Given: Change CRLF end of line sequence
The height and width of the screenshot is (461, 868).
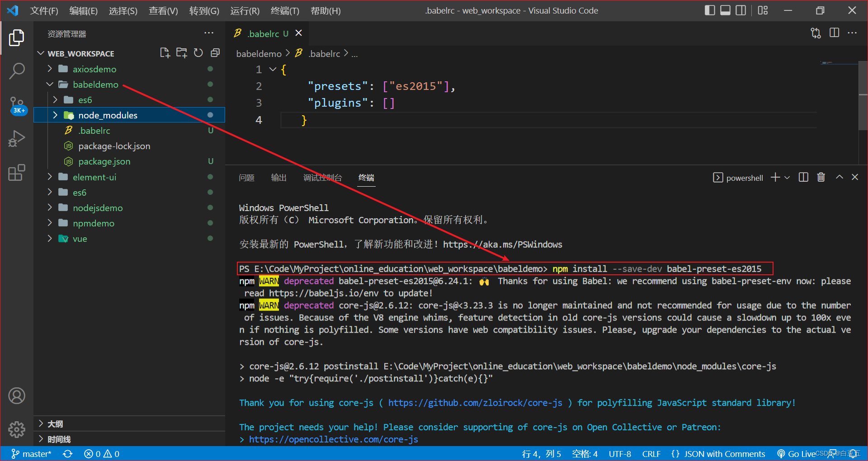Looking at the screenshot, I should click(651, 454).
